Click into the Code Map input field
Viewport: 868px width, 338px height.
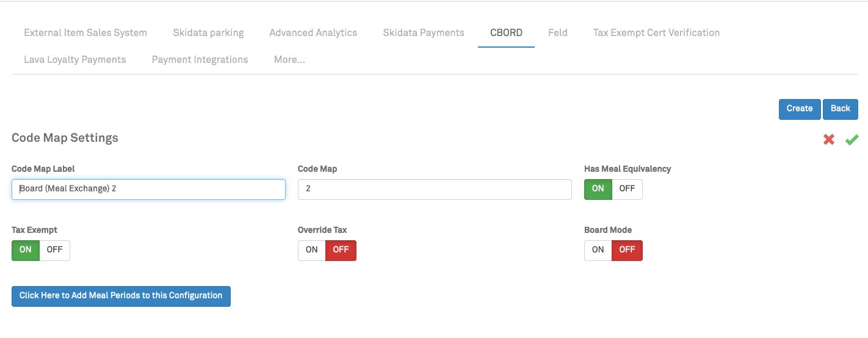pos(435,189)
